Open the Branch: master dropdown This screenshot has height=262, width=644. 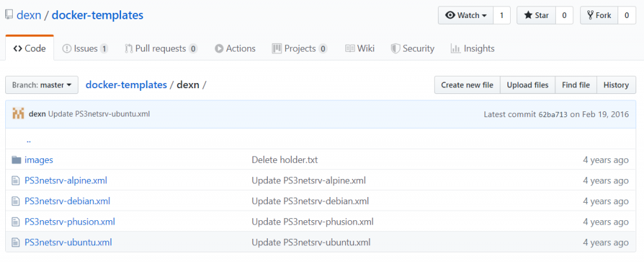pyautogui.click(x=42, y=85)
